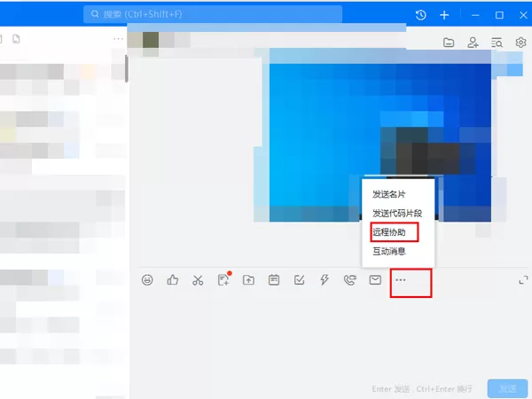532x399 pixels.
Task: Select 发送名片 from popup menu
Action: (x=389, y=194)
